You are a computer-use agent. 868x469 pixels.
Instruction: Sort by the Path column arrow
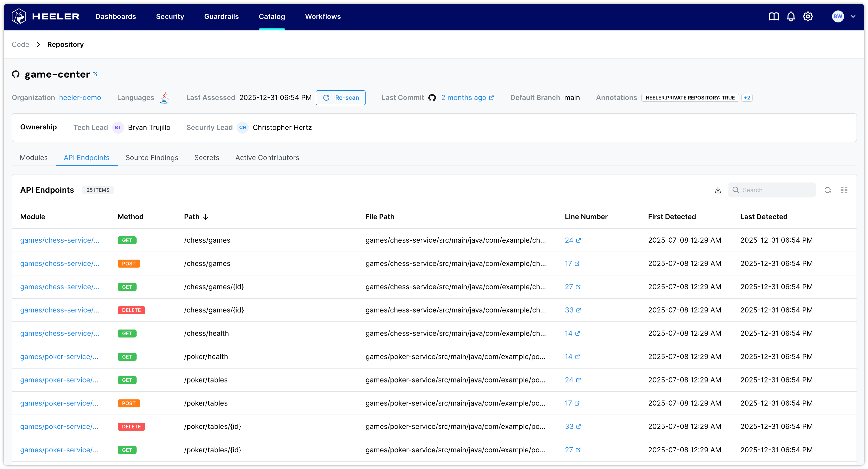[206, 217]
